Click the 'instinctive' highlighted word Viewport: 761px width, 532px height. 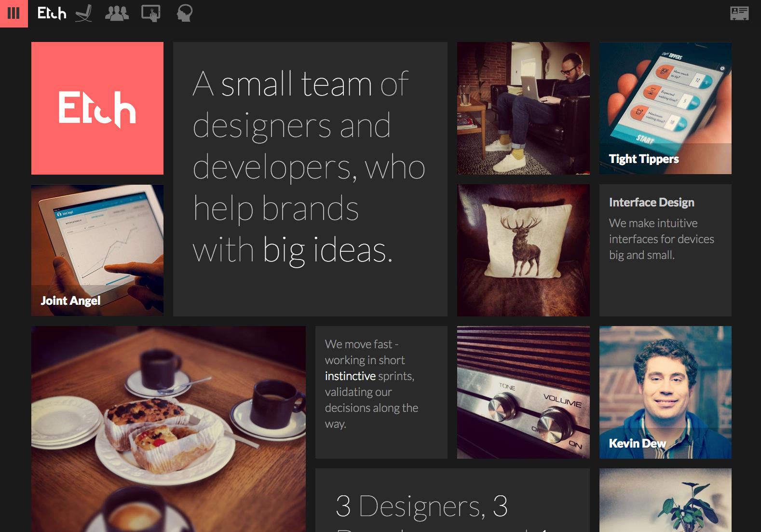pyautogui.click(x=350, y=376)
